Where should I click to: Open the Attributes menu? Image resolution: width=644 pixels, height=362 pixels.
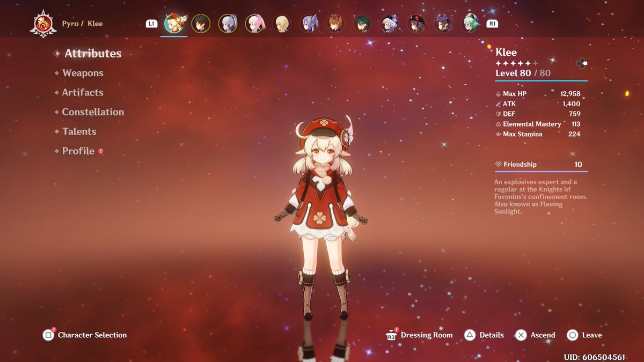point(93,54)
